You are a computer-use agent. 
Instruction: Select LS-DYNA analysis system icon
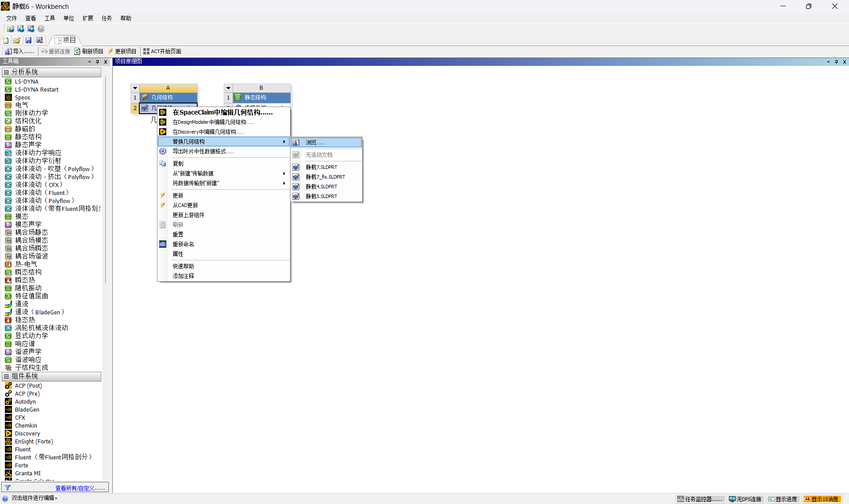coord(8,81)
